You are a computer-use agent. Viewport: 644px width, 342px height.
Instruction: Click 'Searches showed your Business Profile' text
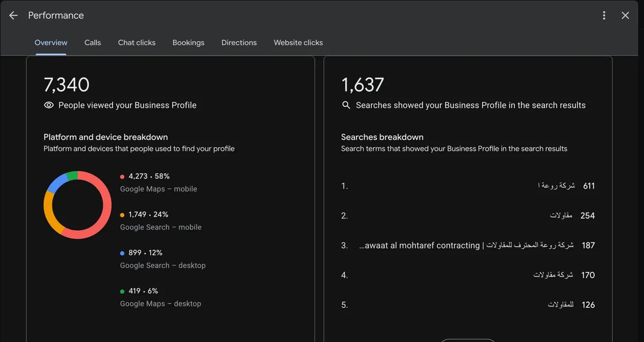click(x=471, y=105)
